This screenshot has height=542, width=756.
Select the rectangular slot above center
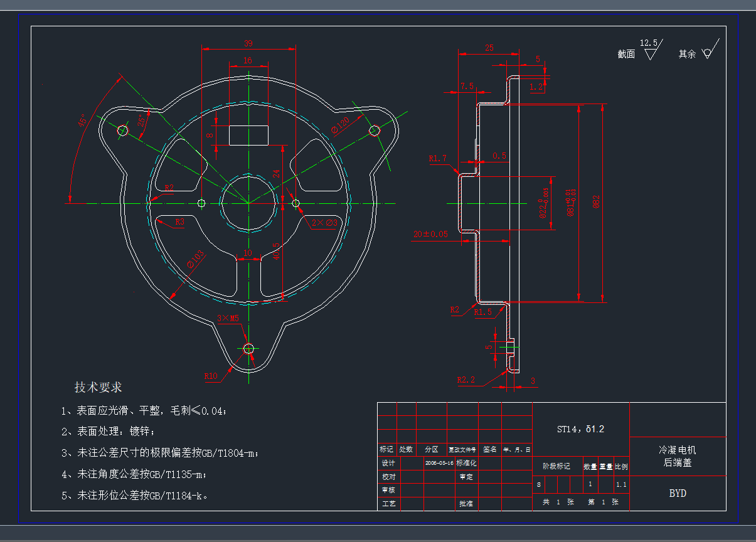click(248, 134)
